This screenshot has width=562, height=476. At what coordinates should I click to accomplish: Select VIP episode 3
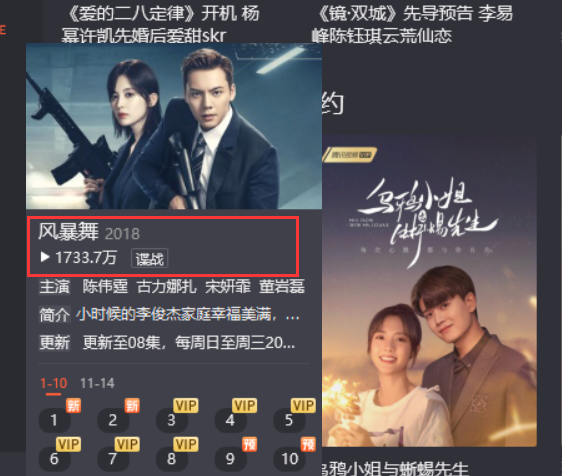point(172,420)
